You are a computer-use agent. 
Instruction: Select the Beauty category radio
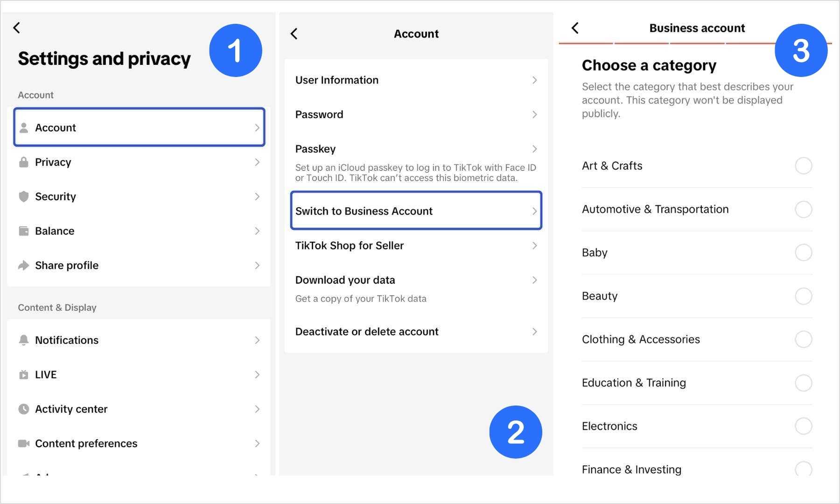(x=803, y=296)
